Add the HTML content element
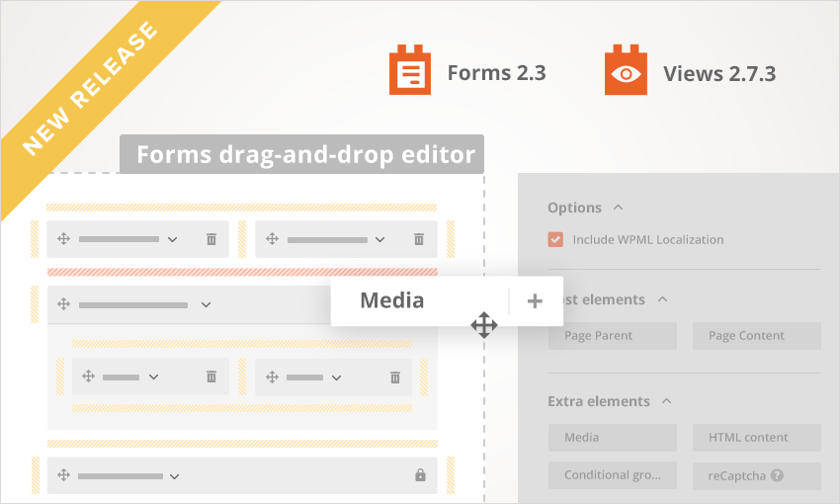This screenshot has width=840, height=504. [x=756, y=438]
